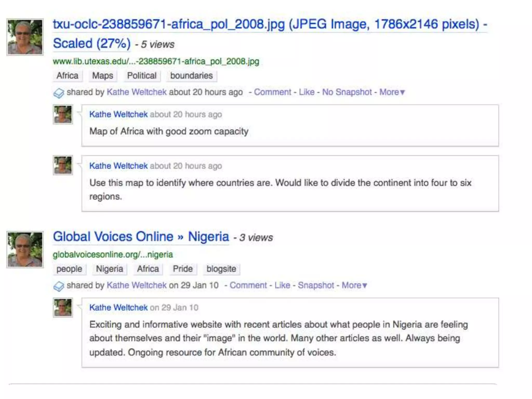Viewport: 532px width, 399px height.
Task: Click bookmark icon beside Africa map share line
Action: tap(59, 93)
